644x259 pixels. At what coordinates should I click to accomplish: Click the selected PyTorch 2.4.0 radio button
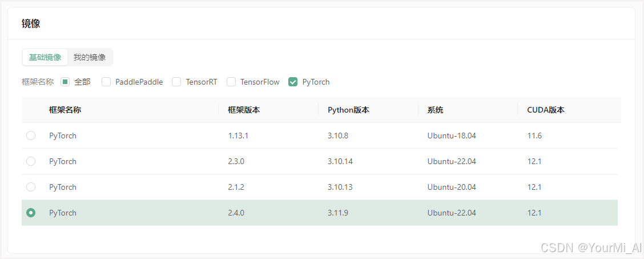point(31,213)
